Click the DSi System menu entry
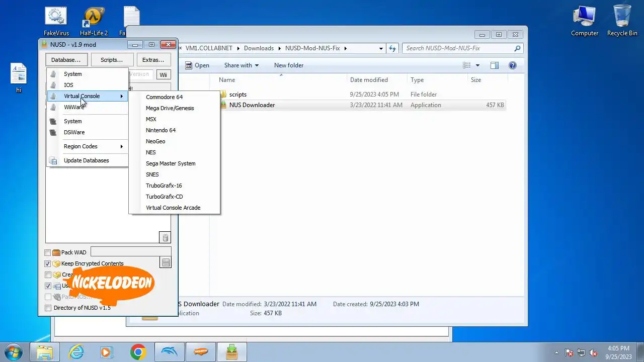This screenshot has width=644, height=362. pyautogui.click(x=87, y=121)
